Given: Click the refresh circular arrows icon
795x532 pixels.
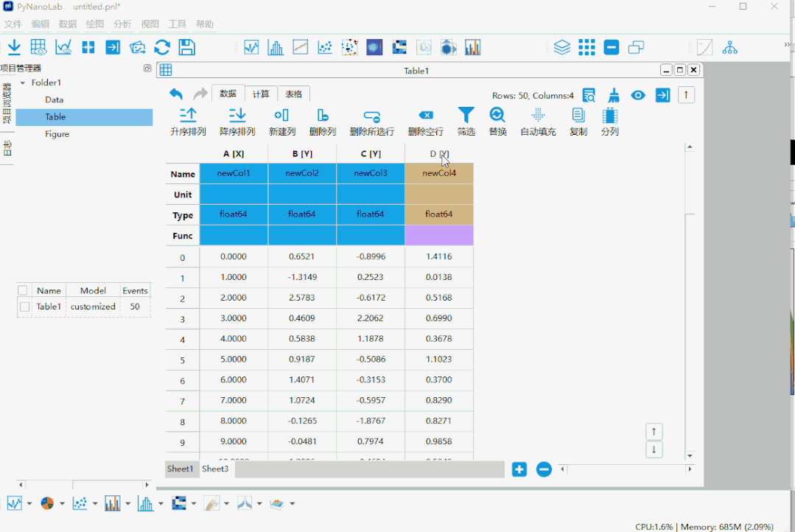Looking at the screenshot, I should 162,47.
